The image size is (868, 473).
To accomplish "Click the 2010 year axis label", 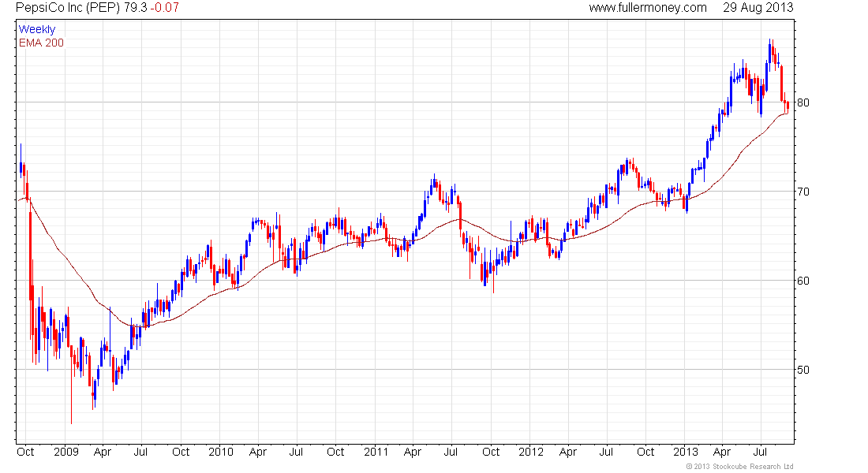I will [221, 452].
